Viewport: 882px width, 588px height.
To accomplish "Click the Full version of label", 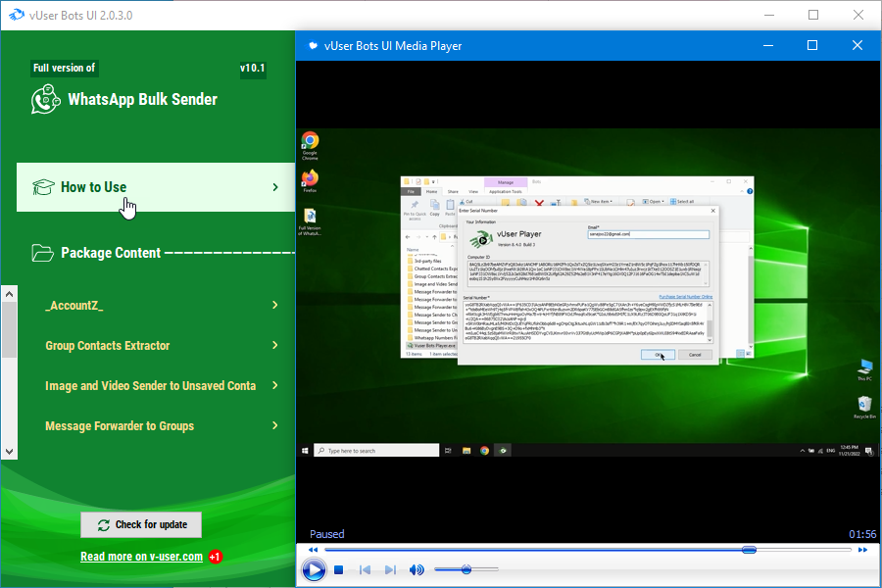I will pyautogui.click(x=64, y=68).
